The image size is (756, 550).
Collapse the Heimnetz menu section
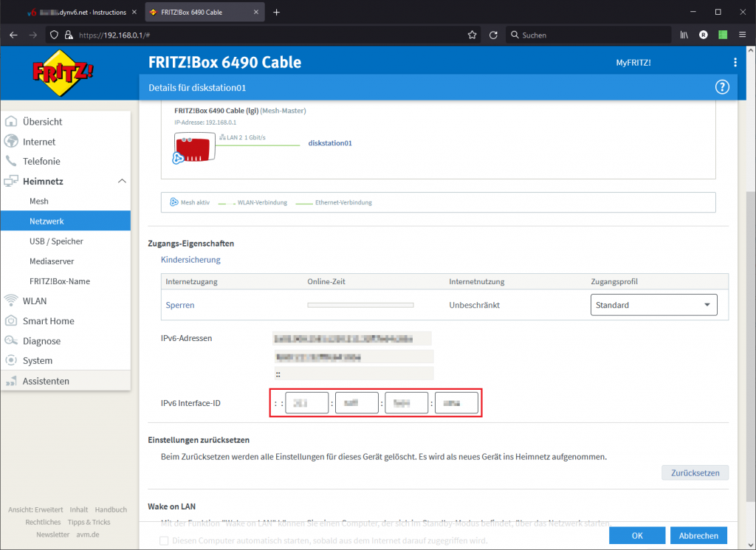123,181
